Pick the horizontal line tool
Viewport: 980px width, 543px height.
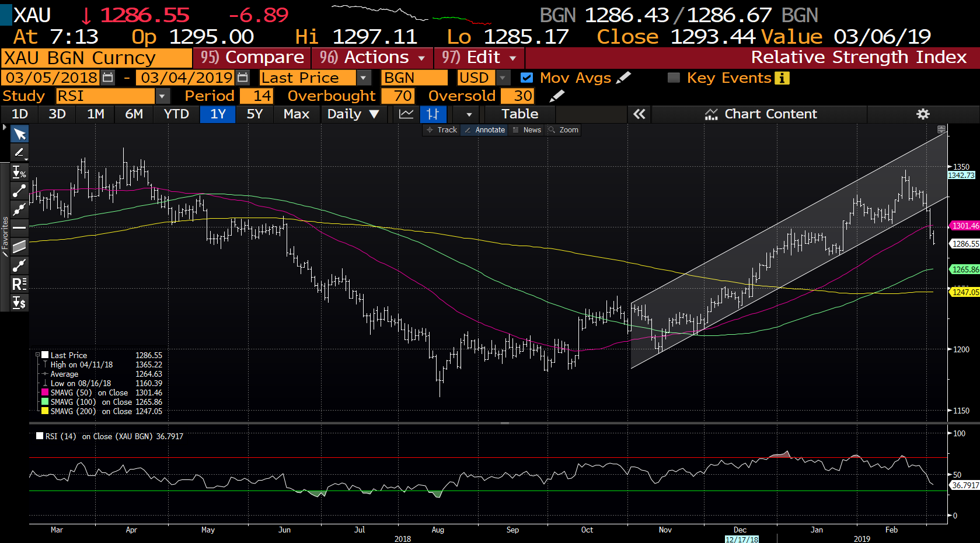(19, 227)
